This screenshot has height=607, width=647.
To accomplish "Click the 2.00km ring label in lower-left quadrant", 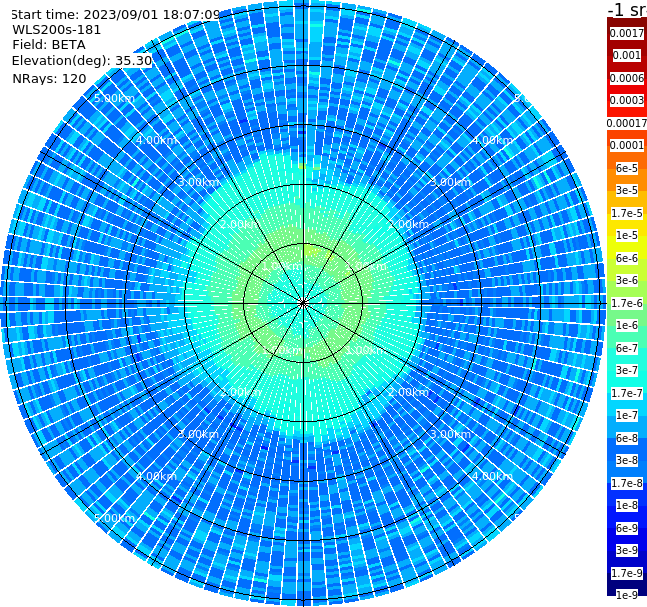I will 241,392.
